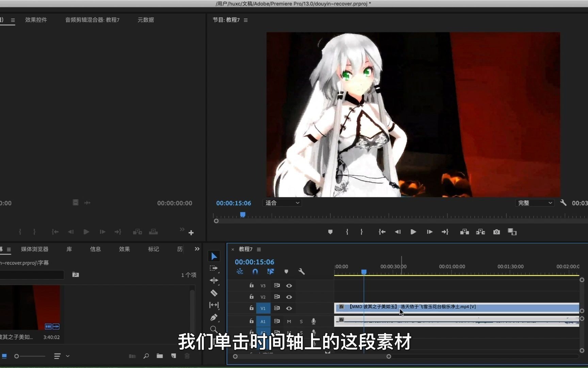588x368 pixels.
Task: Select the Slip tool
Action: (214, 305)
